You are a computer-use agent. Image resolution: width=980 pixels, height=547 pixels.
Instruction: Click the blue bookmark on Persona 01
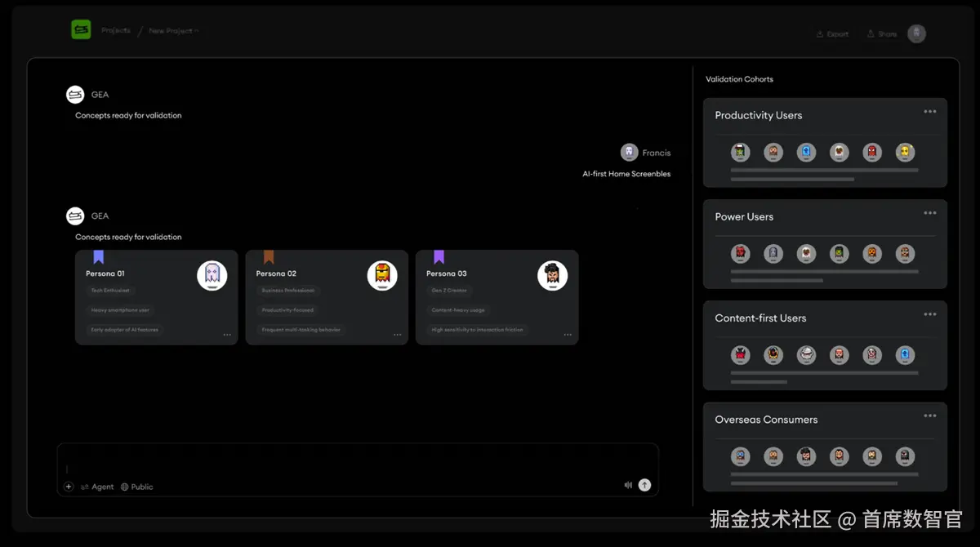click(x=99, y=257)
